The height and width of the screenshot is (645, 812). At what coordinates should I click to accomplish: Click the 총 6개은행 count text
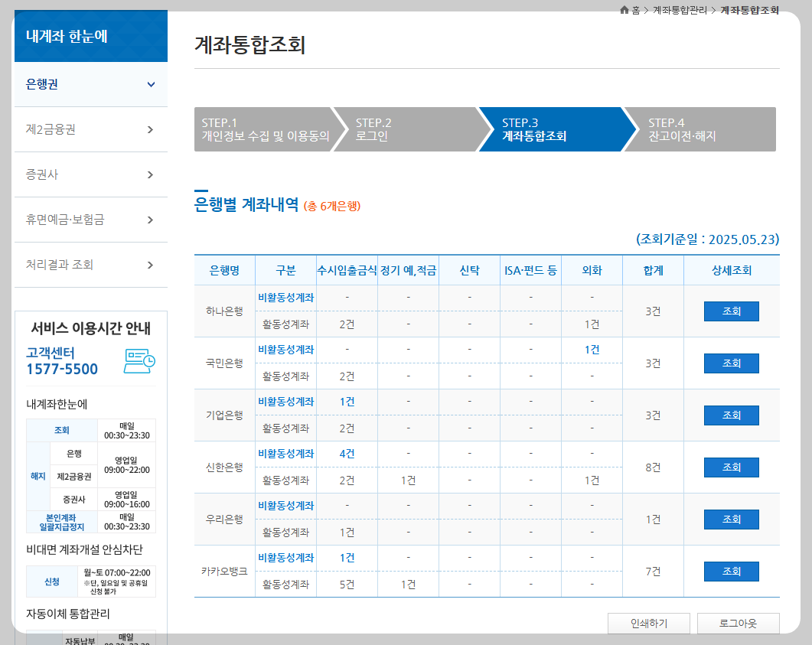332,206
